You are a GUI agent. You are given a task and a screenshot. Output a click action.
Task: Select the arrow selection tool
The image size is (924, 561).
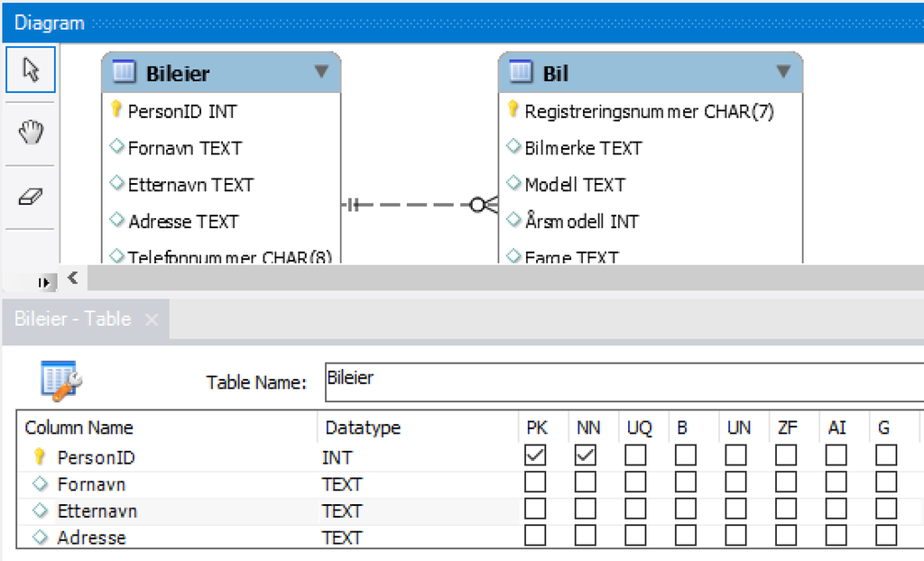coord(32,69)
